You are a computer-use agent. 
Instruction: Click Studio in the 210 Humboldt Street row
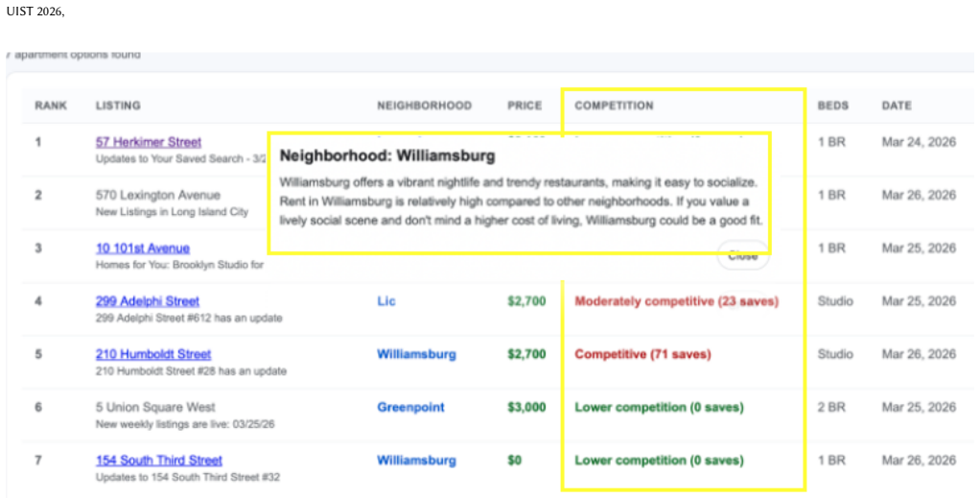(x=835, y=354)
